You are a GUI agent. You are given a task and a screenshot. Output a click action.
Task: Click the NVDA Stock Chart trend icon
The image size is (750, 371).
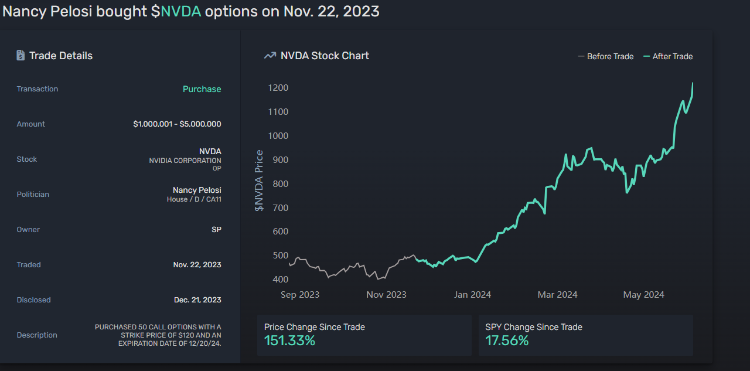pos(270,56)
